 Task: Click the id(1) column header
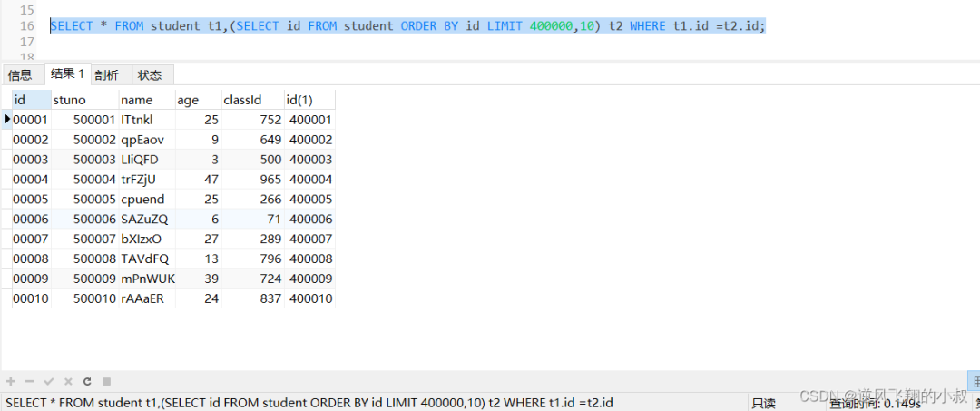(310, 99)
